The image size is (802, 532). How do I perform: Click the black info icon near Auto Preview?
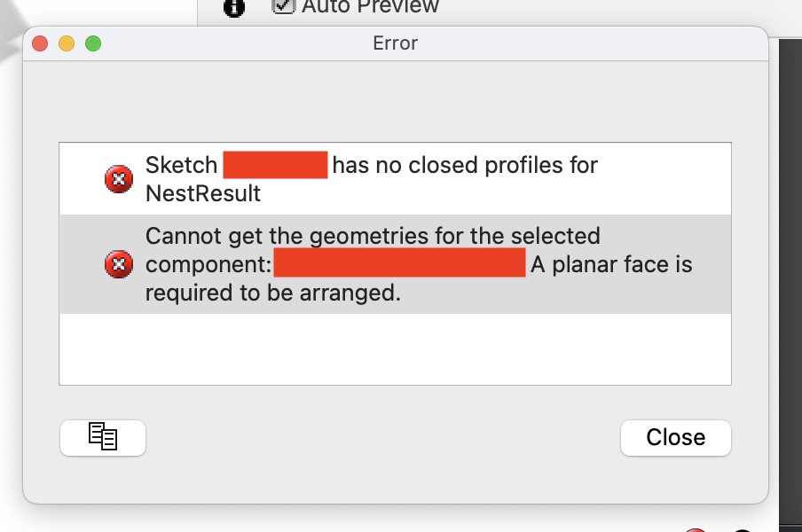pos(232,9)
